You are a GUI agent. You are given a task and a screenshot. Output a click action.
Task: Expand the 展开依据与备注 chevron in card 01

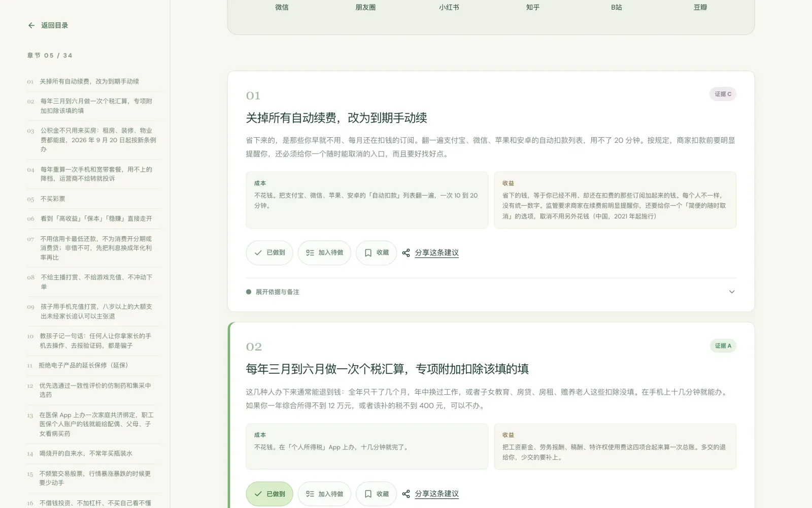point(732,292)
